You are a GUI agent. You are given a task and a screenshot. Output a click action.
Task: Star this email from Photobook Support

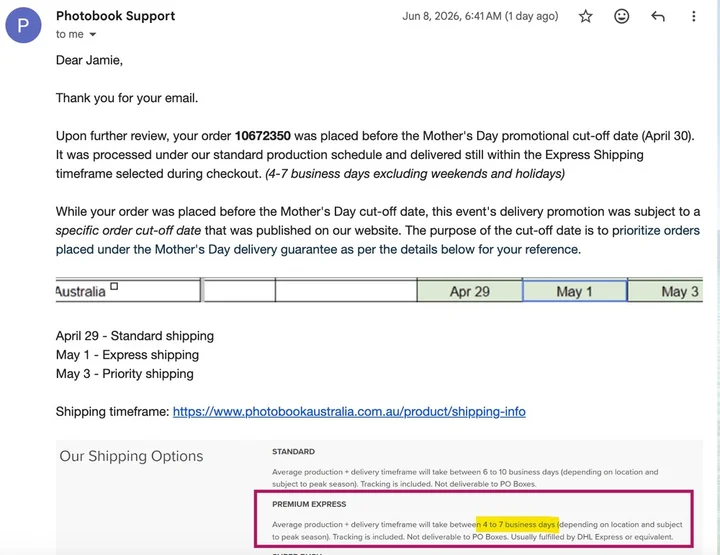(585, 17)
